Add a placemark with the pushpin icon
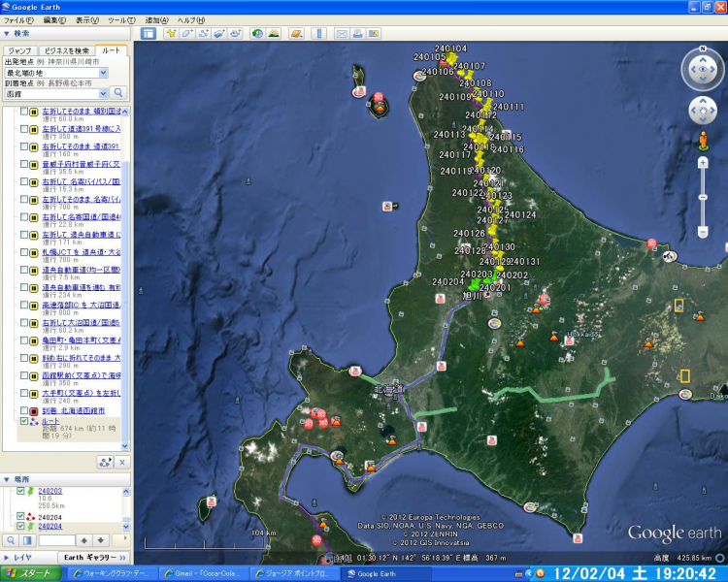The image size is (728, 582). 171,33
